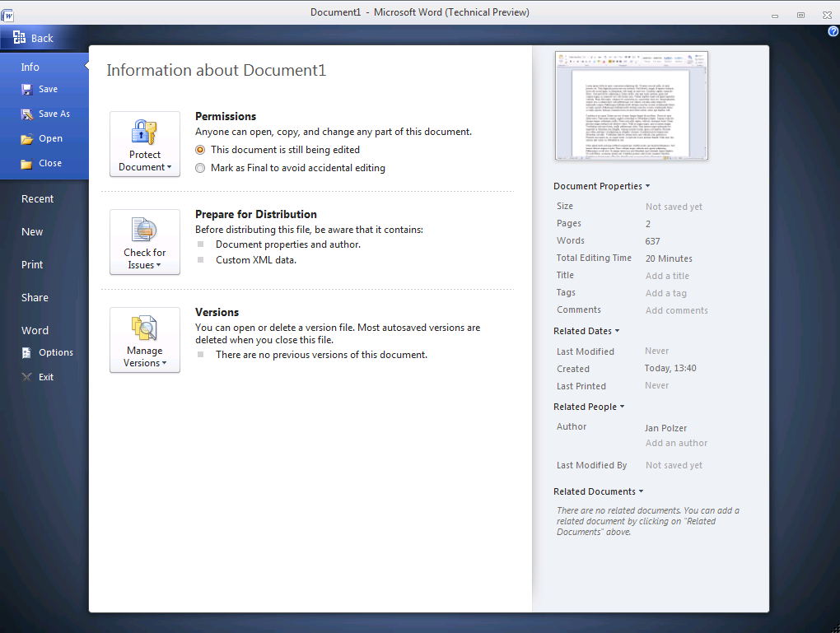Click the 'Information about Document1' heading
This screenshot has height=633, width=840.
tap(217, 70)
